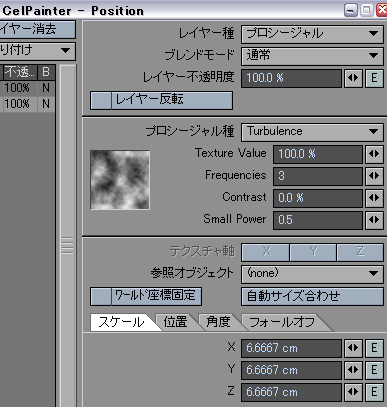The image size is (387, 407).
Task: Open the レイヤー種 dropdown showing プロシージャル
Action: point(312,34)
